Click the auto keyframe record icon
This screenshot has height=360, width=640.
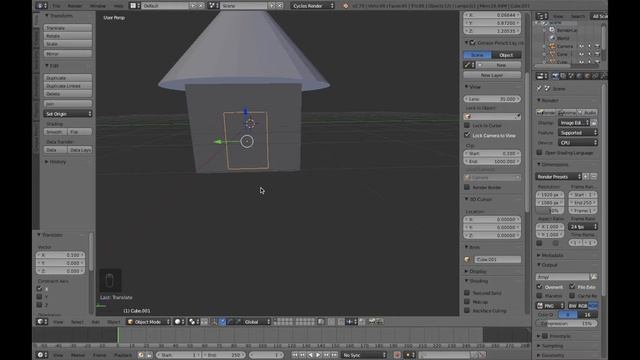coord(397,355)
